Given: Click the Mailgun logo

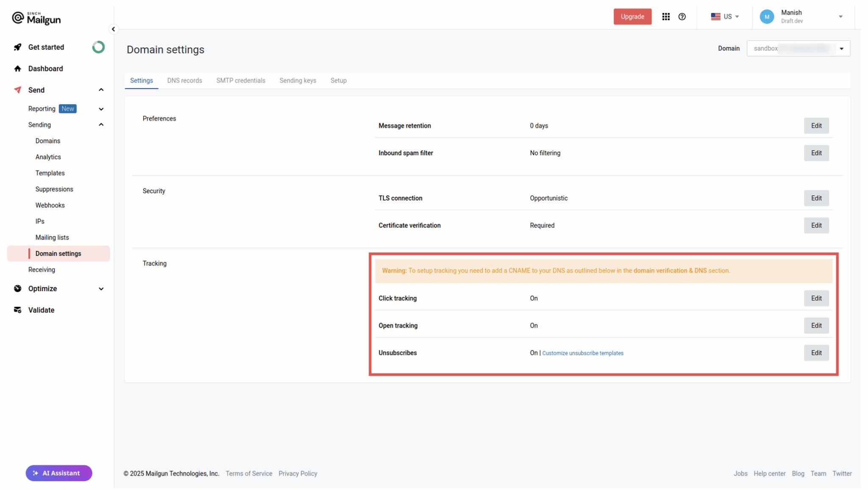Looking at the screenshot, I should 36,17.
